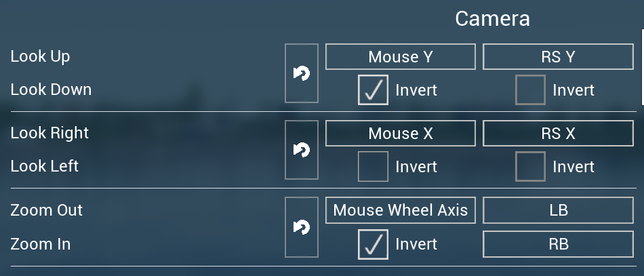Enable Invert under RS Y

click(x=530, y=90)
